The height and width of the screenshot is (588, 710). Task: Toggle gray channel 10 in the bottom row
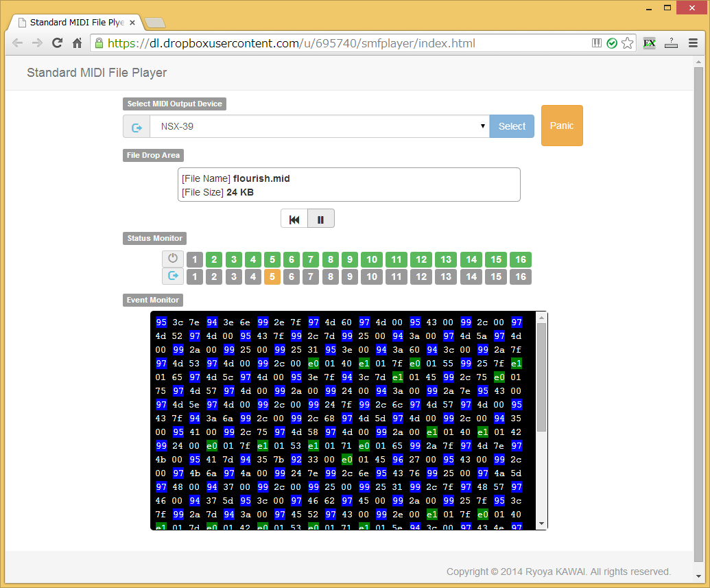(372, 277)
